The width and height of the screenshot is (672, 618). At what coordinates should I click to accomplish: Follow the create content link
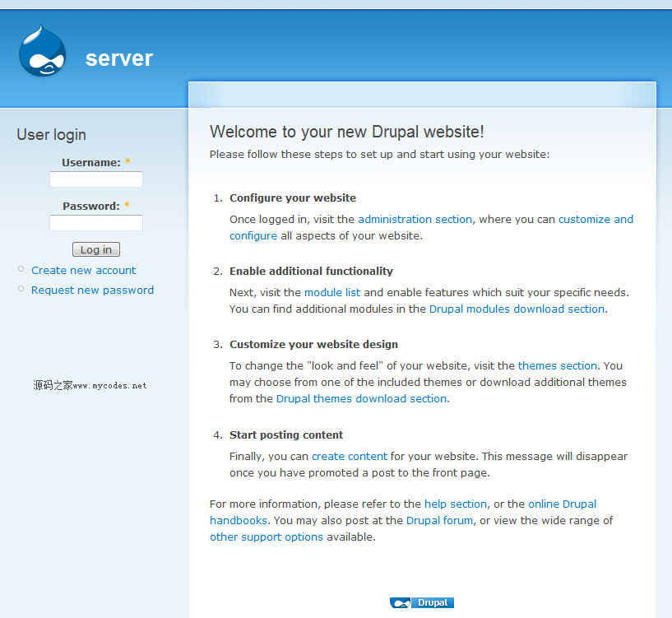pos(350,457)
